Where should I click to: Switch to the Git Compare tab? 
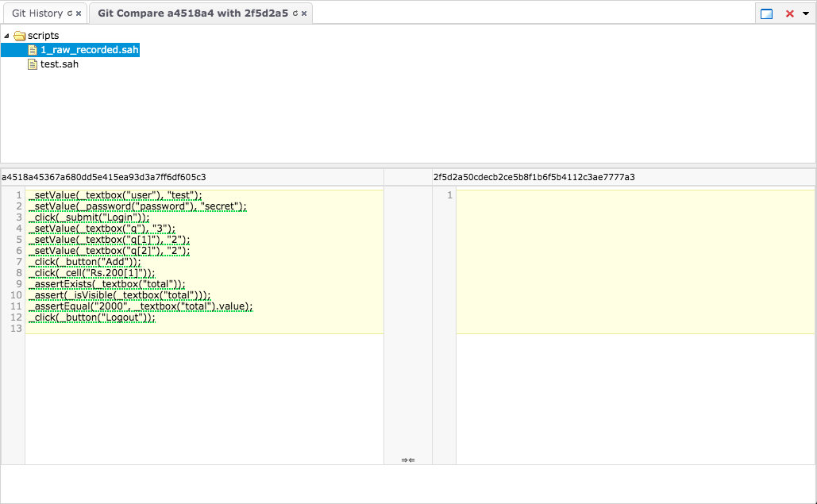[x=192, y=13]
